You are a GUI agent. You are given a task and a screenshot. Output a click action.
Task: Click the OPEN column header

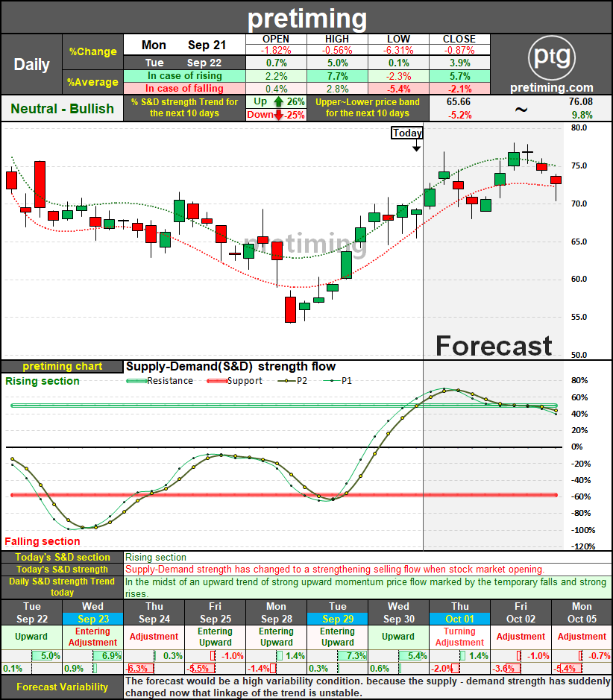click(276, 40)
